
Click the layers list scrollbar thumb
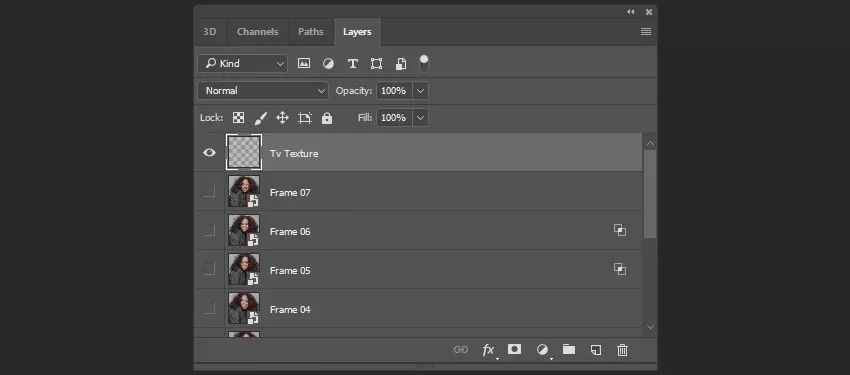coord(650,193)
